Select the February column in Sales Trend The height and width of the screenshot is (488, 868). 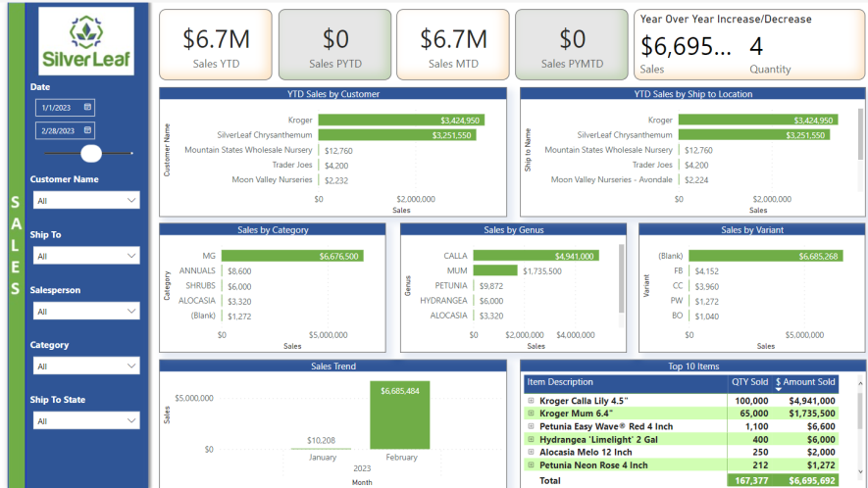pos(400,415)
